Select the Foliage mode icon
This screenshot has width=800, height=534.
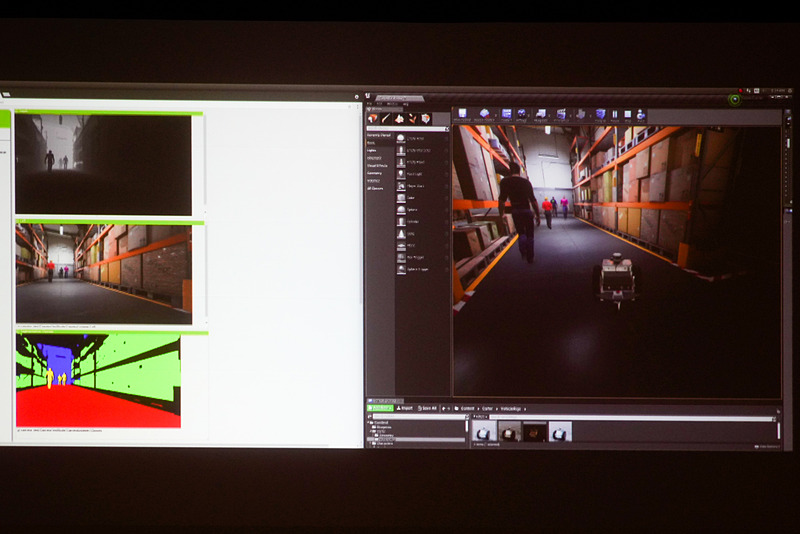coord(413,118)
